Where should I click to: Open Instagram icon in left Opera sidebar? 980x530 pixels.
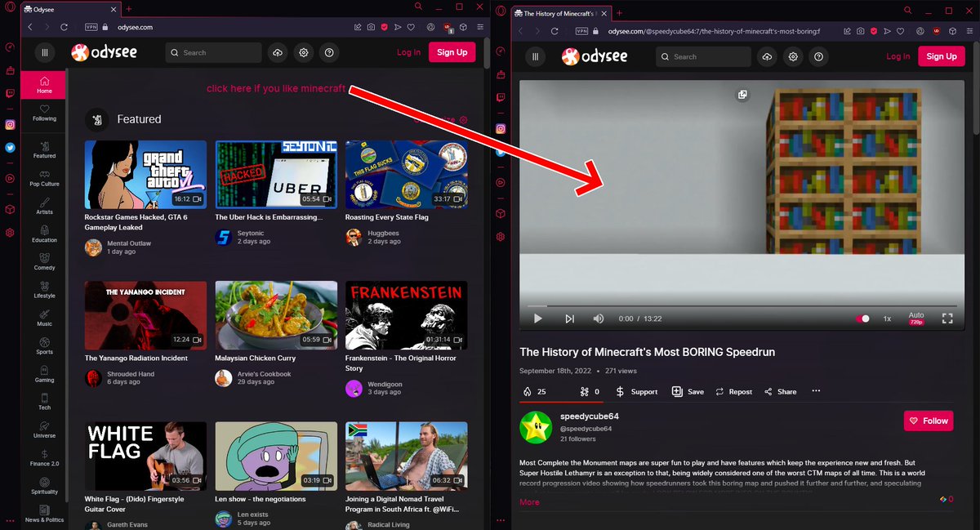pyautogui.click(x=10, y=125)
